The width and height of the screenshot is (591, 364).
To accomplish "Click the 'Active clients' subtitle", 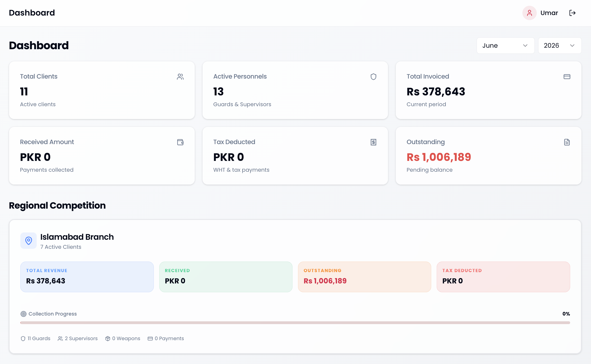I will [38, 104].
